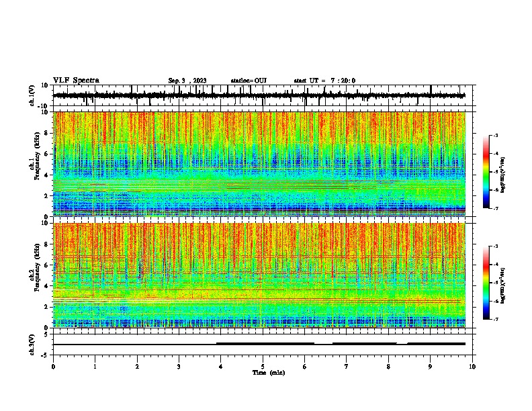
Task: Click the "VLF Spectra" title text
Action: click(76, 81)
